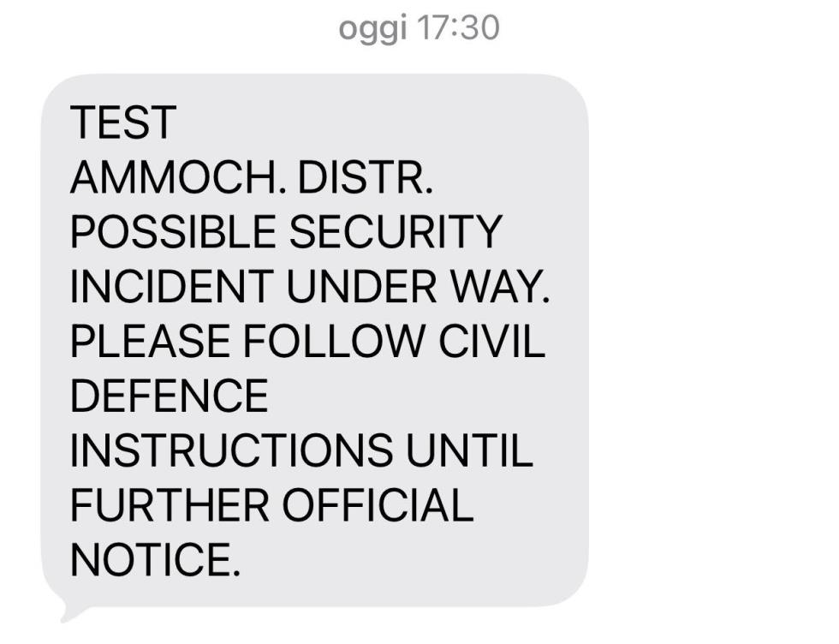
Task: Tap the word FURTHER in the message
Action: (170, 506)
